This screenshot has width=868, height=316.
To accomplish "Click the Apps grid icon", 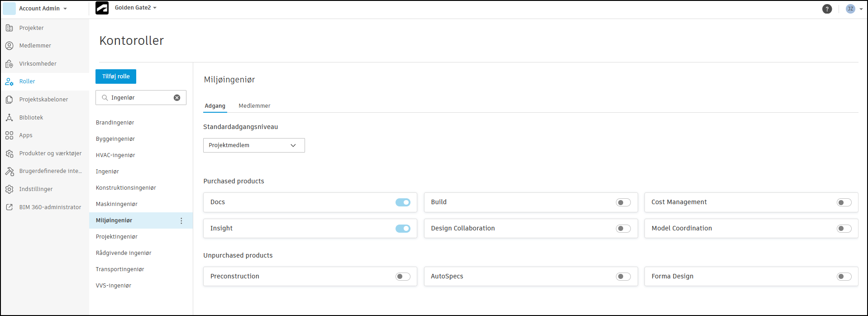I will pos(9,135).
